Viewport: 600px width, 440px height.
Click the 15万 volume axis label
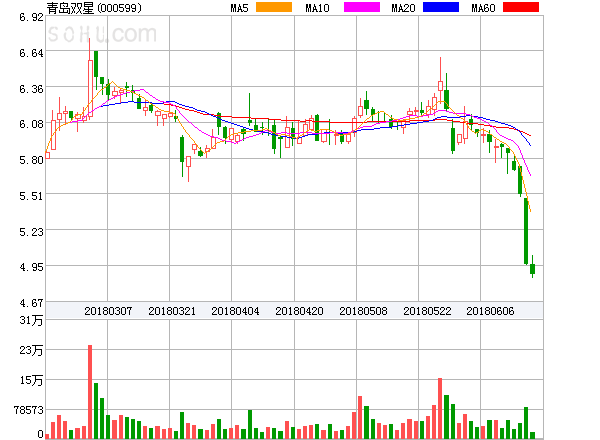[x=31, y=380]
